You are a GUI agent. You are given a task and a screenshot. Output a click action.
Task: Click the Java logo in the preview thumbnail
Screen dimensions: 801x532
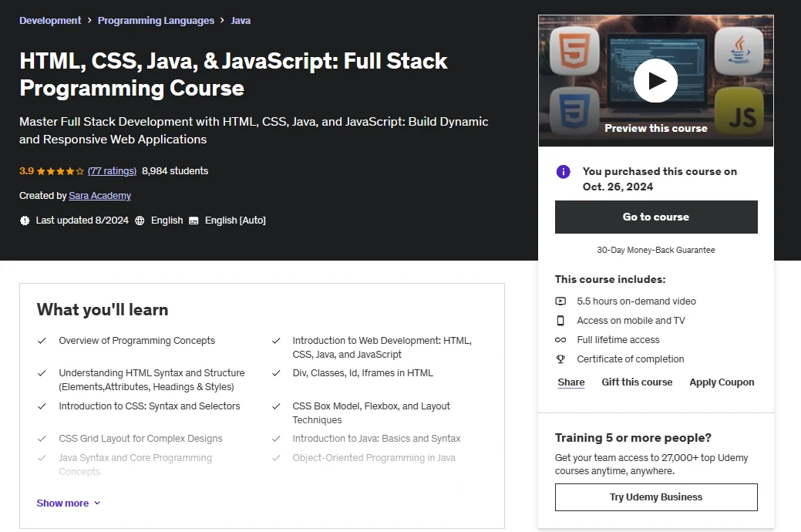tap(739, 51)
